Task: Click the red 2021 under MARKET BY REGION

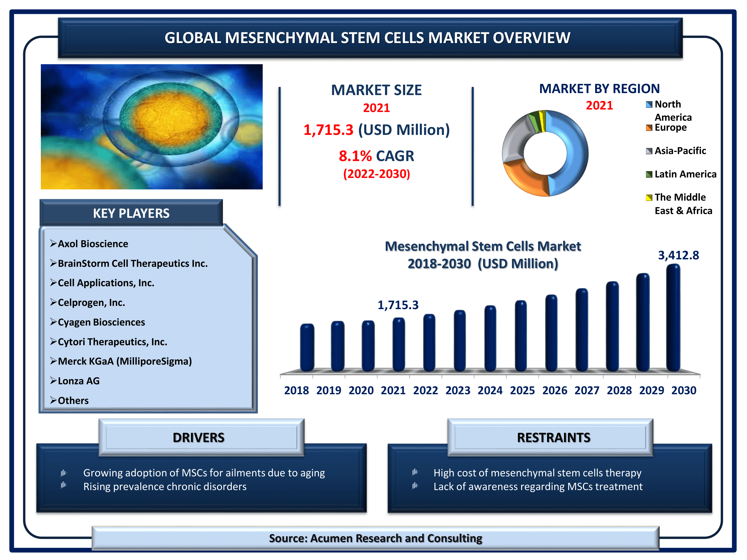Action: pyautogui.click(x=599, y=105)
